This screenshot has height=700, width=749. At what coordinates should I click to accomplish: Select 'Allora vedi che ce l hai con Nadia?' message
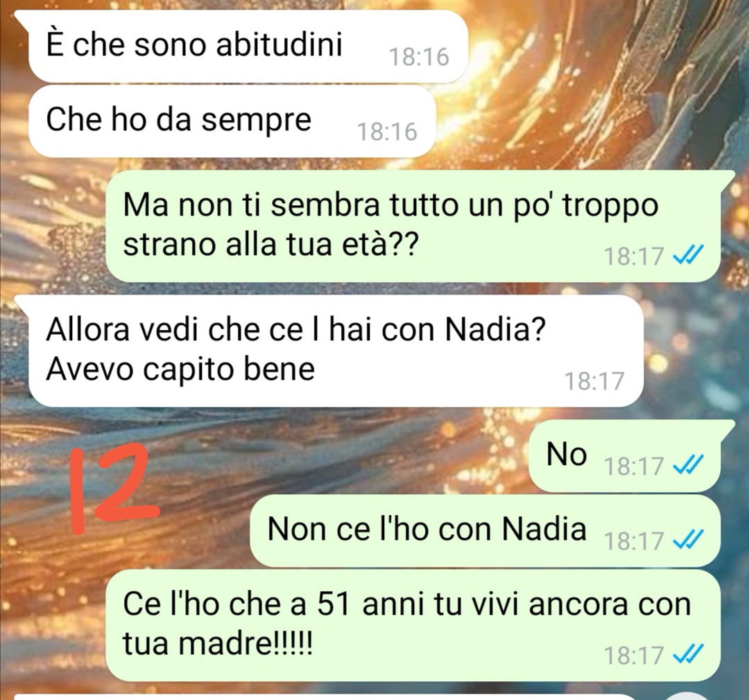pyautogui.click(x=336, y=351)
